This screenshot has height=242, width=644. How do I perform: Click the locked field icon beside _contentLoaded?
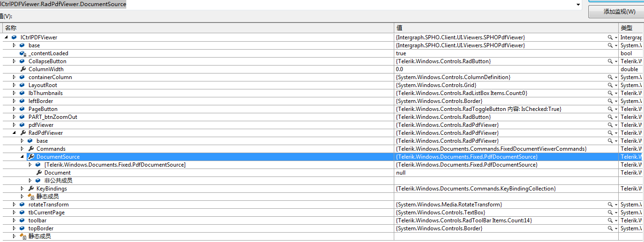(x=23, y=53)
